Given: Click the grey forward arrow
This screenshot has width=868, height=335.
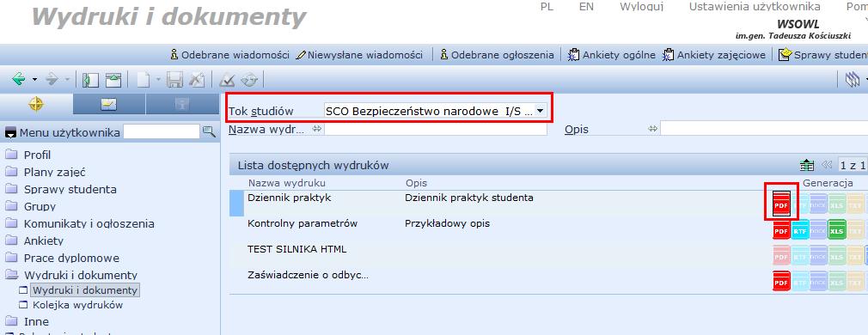Looking at the screenshot, I should (x=52, y=80).
